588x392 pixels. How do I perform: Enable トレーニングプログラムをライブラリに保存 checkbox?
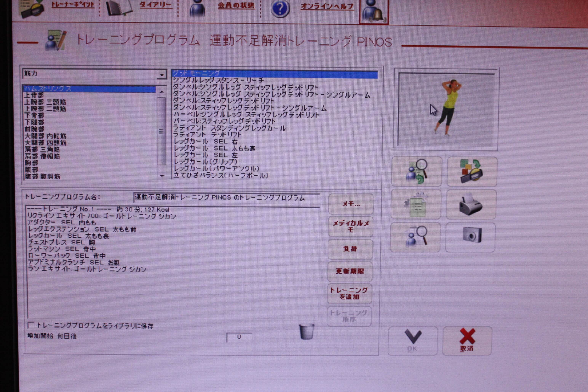click(x=31, y=325)
